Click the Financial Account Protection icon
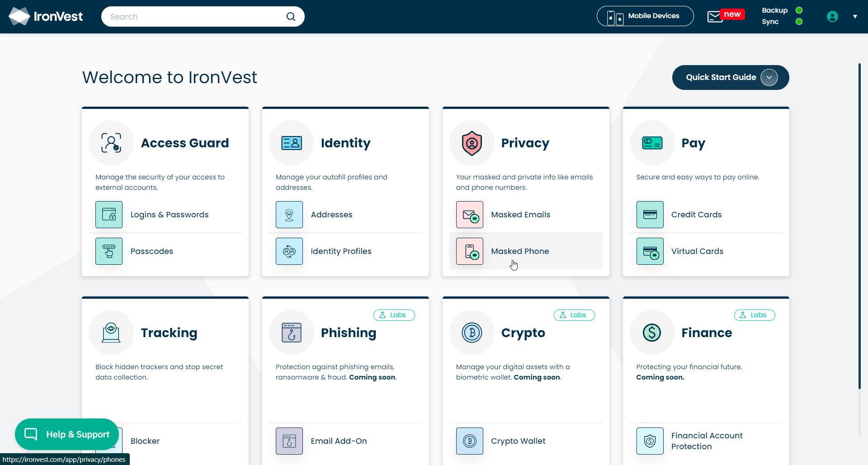This screenshot has height=465, width=868. [650, 441]
